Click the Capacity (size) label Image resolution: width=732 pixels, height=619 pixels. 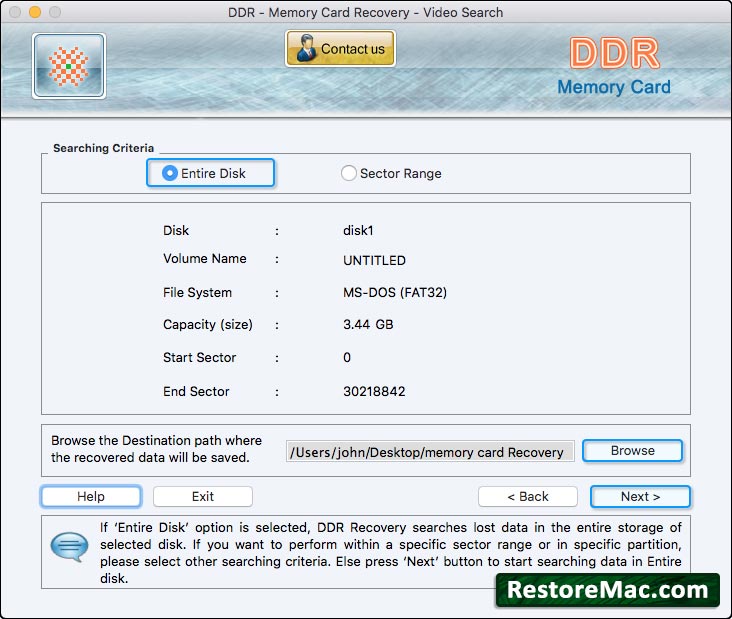(208, 324)
